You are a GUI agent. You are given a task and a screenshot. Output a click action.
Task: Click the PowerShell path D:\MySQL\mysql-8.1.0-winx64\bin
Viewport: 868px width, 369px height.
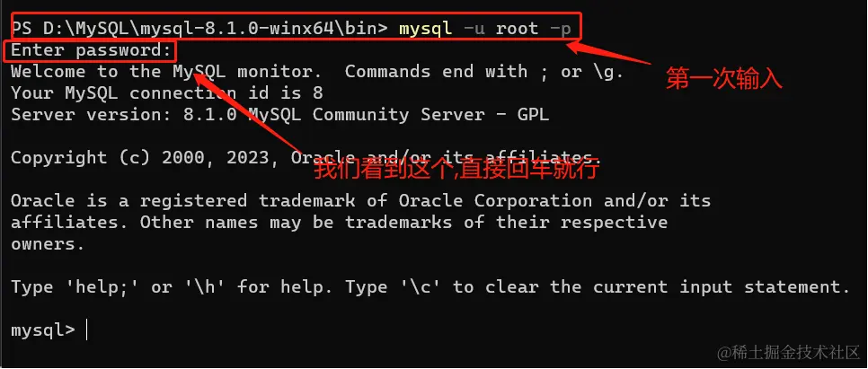(216, 28)
